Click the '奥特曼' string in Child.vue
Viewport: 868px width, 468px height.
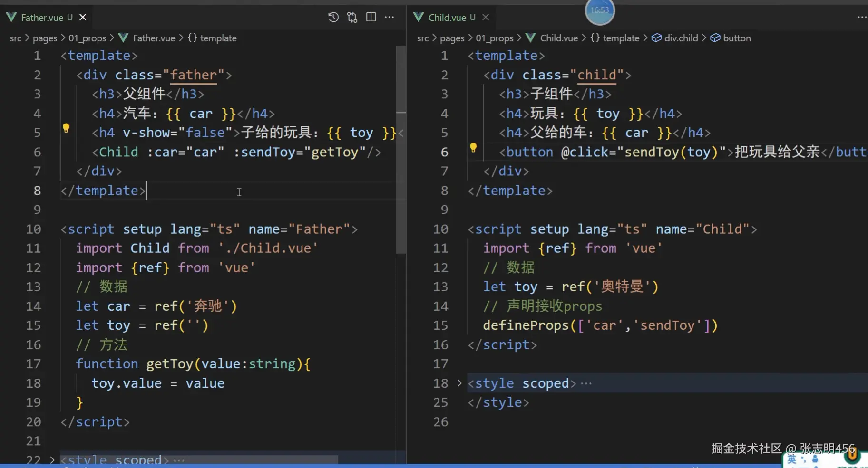point(622,287)
